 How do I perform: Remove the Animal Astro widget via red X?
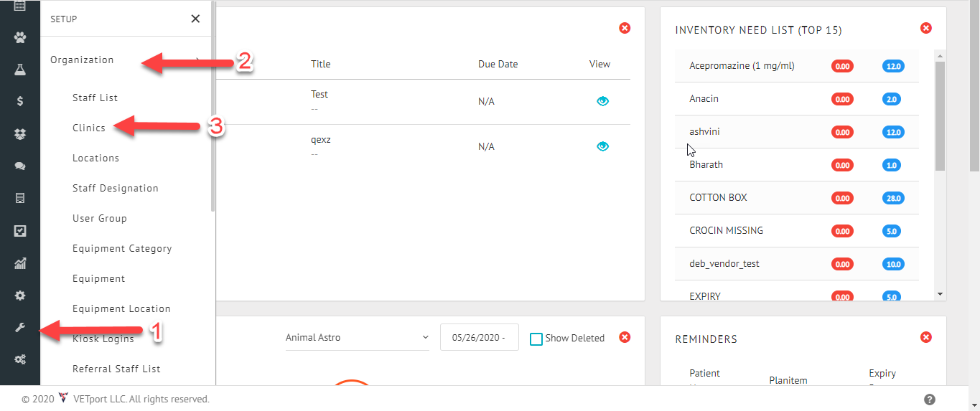(x=625, y=337)
